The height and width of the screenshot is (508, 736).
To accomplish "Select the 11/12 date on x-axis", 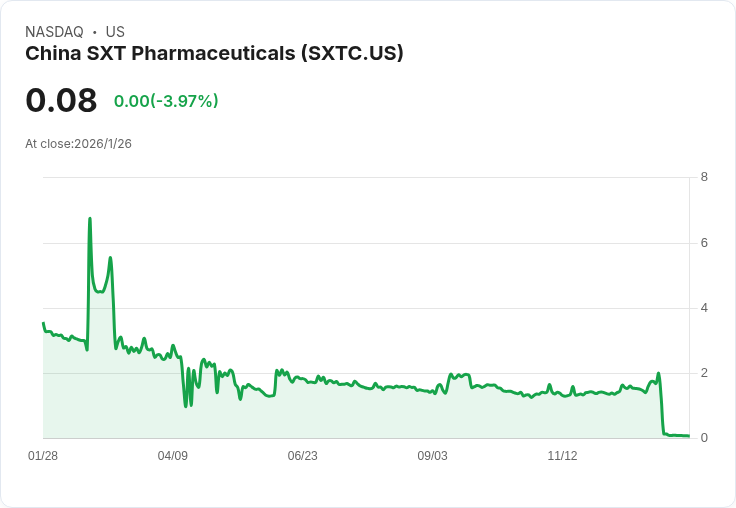I will click(562, 456).
